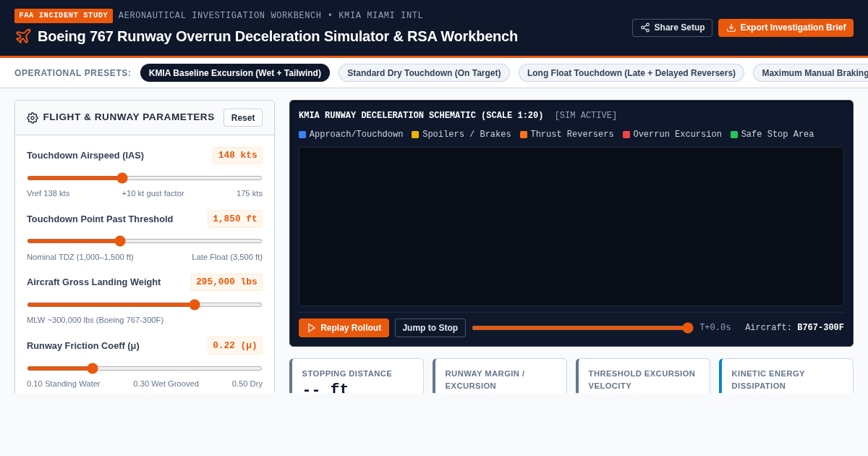Click the MLW ~300,000 lbs label
The width and height of the screenshot is (868, 456).
(95, 320)
